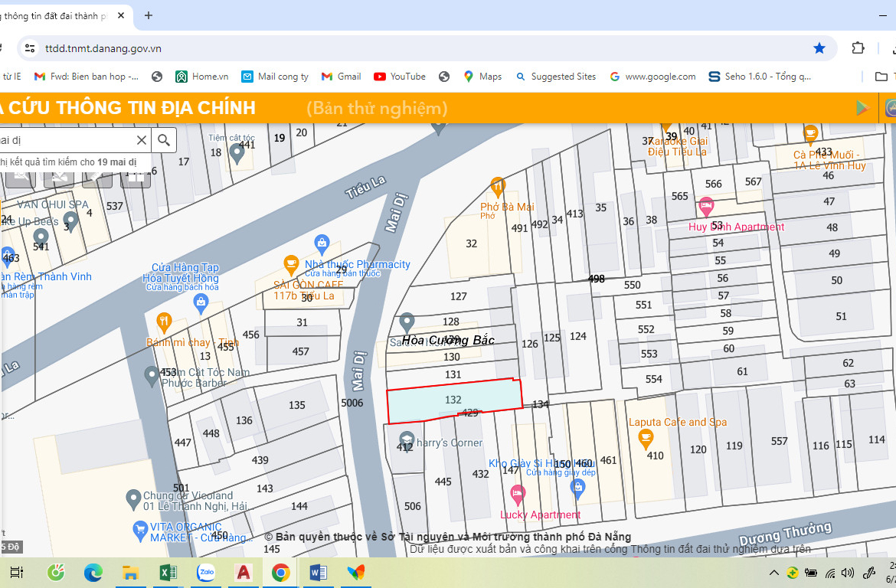Select the highlighted parcel 132

pos(453,400)
